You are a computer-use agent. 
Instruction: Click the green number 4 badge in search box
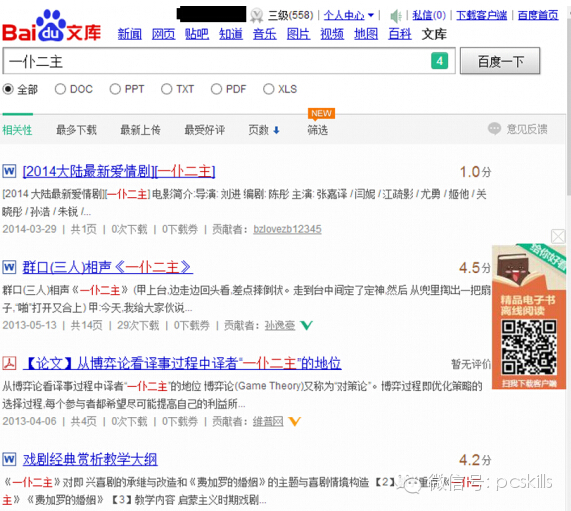click(440, 61)
